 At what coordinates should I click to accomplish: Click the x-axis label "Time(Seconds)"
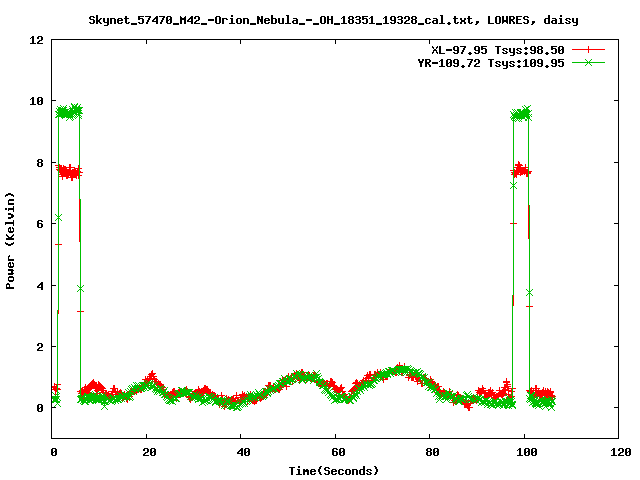click(x=333, y=471)
